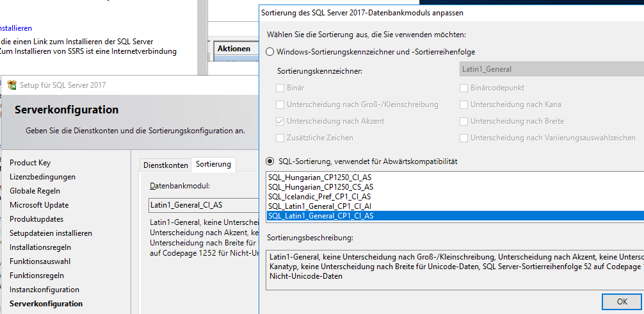Open Funktionsregeln step in sidebar
This screenshot has width=644, height=314.
[x=36, y=276]
